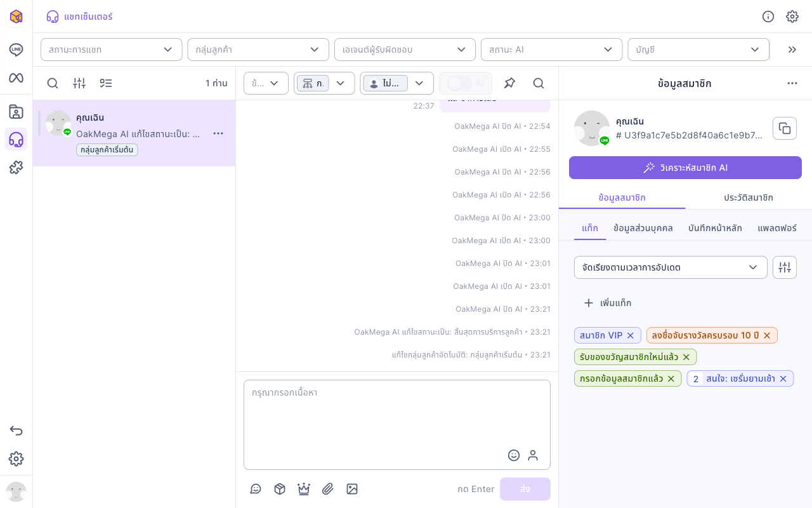This screenshot has width=812, height=508.
Task: Open the คุณเฉิน conversation in list
Action: [134, 133]
